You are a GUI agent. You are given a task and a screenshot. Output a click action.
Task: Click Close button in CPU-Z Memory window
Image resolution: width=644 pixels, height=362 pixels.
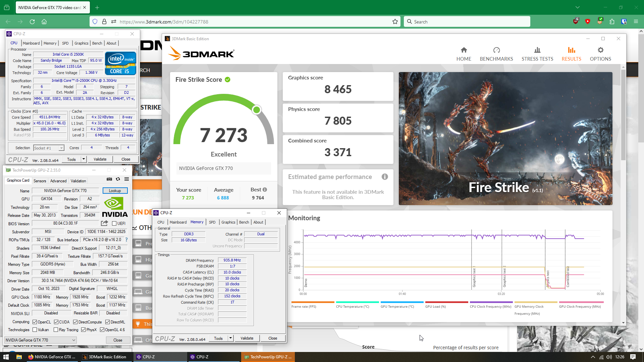point(273,338)
